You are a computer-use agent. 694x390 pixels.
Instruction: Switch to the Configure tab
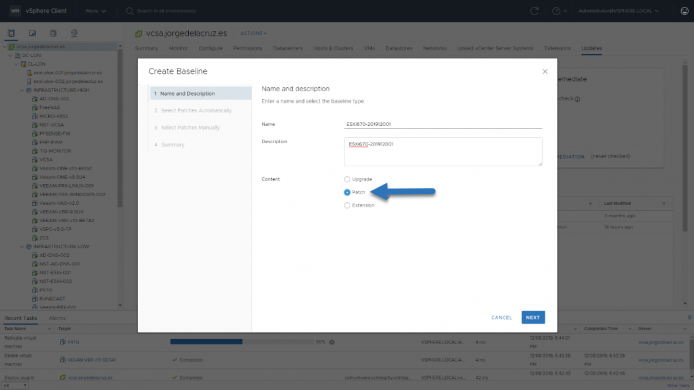point(210,48)
